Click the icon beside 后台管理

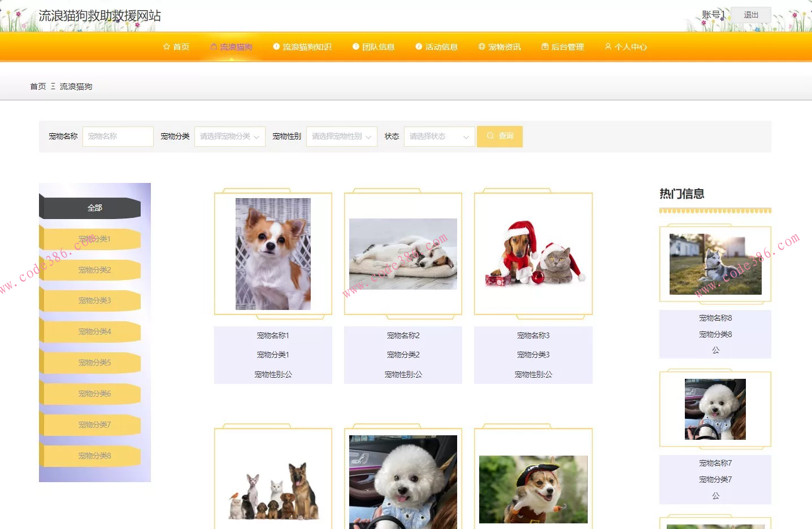pyautogui.click(x=545, y=47)
